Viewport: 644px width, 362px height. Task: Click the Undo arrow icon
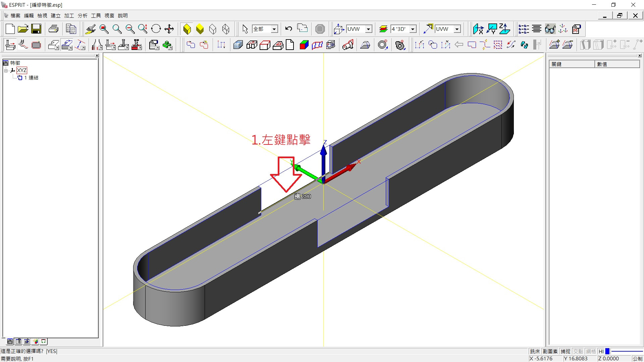[288, 29]
